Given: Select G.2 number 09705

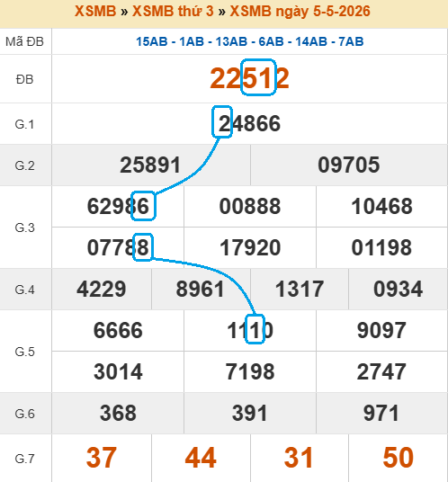Looking at the screenshot, I should pos(349,165).
